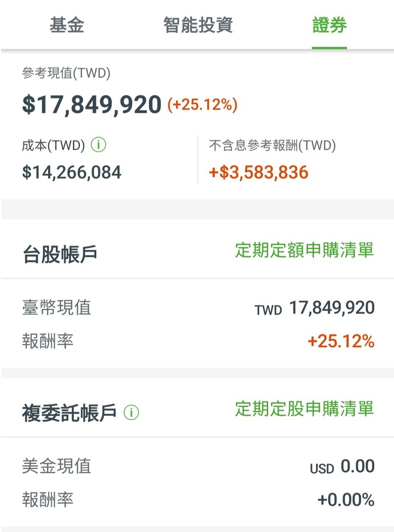This screenshot has height=532, width=394.
Task: Click the 成本(TWD) label text
Action: click(53, 145)
